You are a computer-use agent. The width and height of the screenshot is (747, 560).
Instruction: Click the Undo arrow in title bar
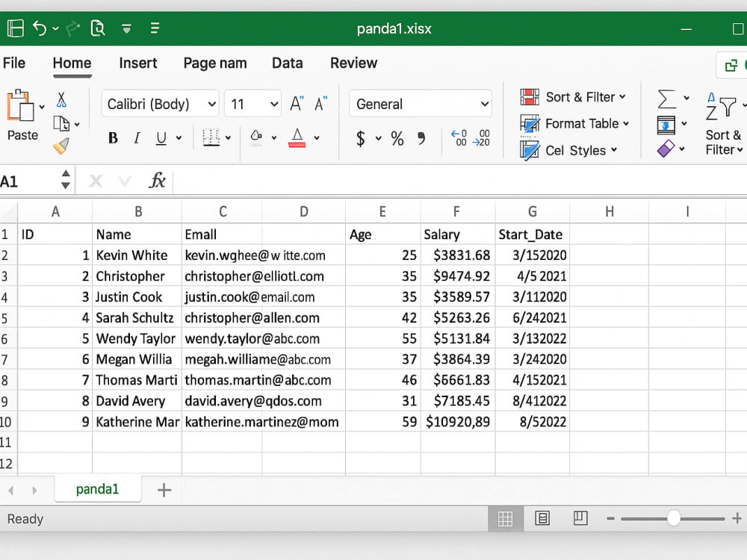[x=40, y=28]
